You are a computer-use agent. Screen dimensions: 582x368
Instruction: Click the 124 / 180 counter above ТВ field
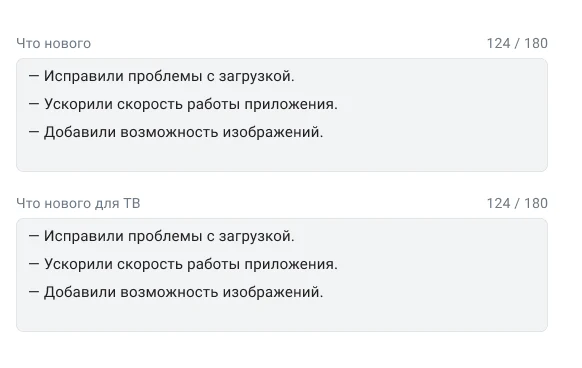point(517,203)
